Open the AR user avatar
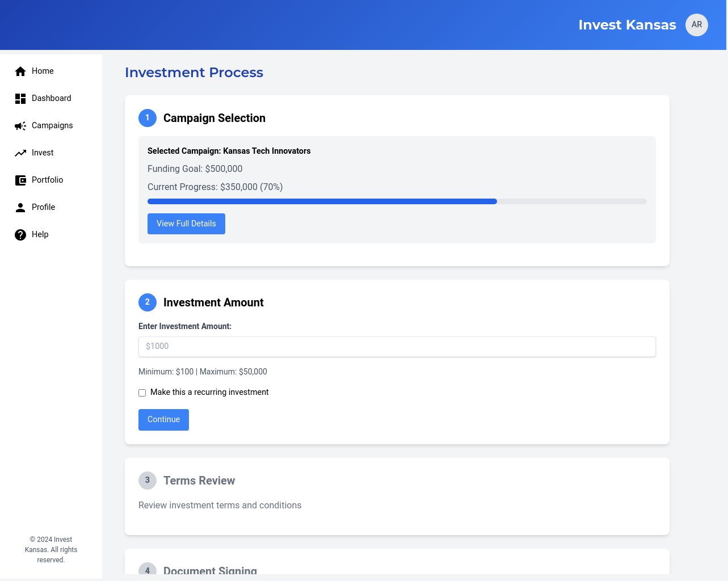This screenshot has width=728, height=581. (696, 25)
